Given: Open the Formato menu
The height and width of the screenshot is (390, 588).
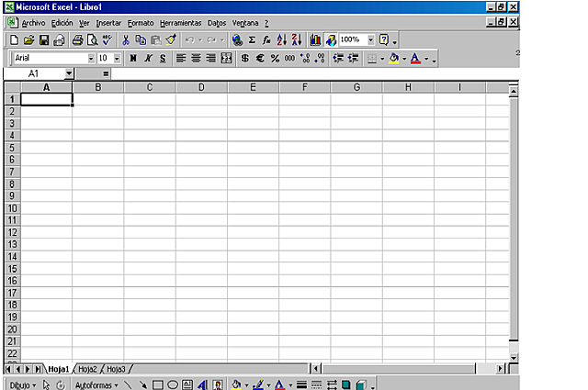Looking at the screenshot, I should point(141,23).
